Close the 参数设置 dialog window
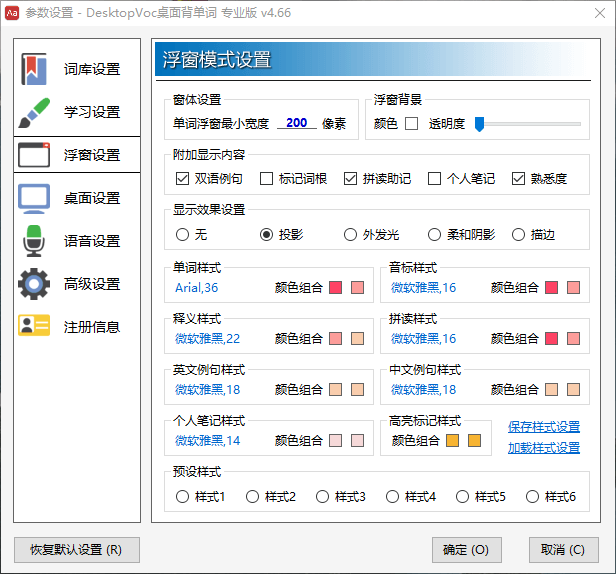The width and height of the screenshot is (616, 574). (600, 13)
